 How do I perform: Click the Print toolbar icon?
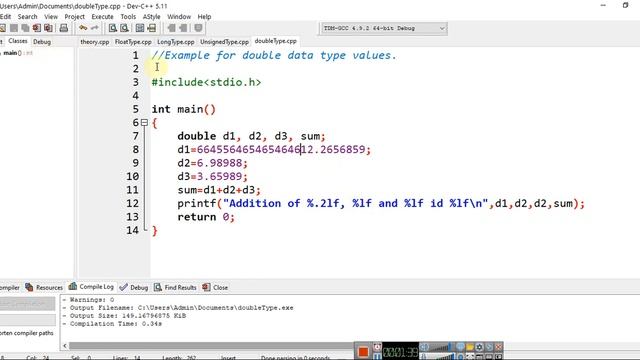tap(64, 28)
